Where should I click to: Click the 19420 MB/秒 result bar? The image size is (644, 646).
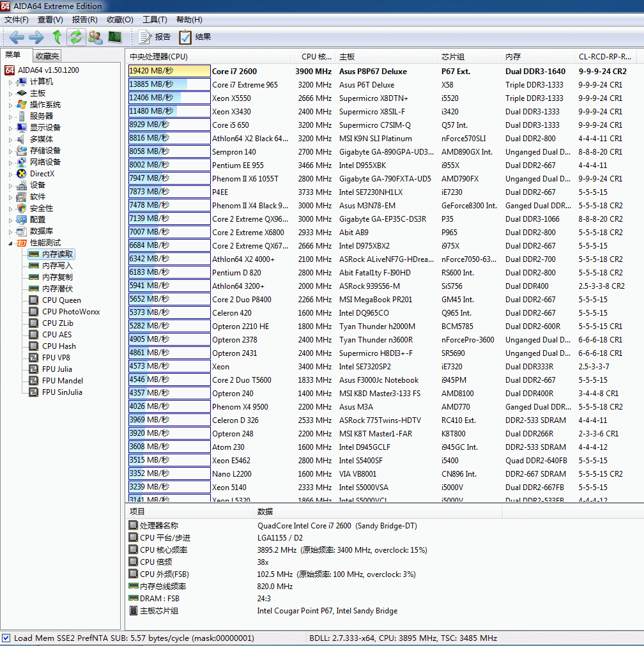(x=169, y=72)
